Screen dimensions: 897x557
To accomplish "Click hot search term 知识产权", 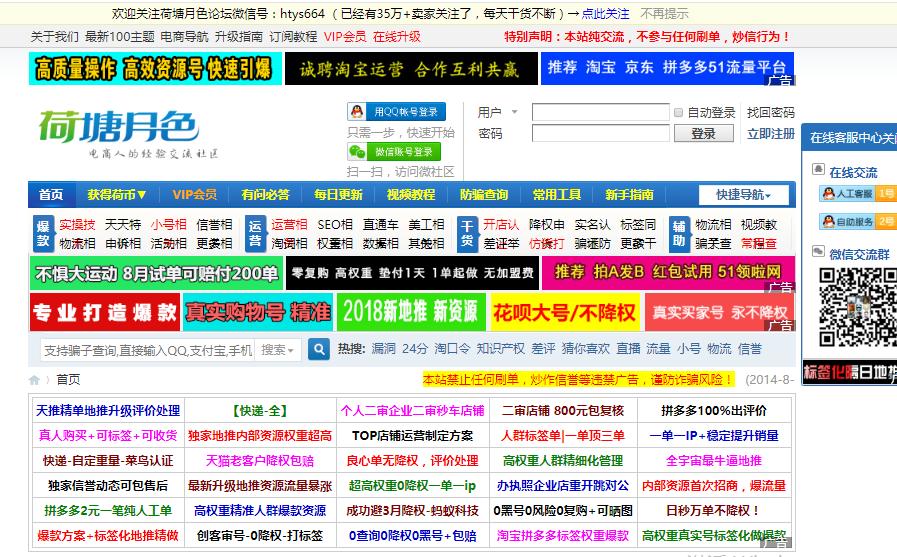I will [501, 349].
